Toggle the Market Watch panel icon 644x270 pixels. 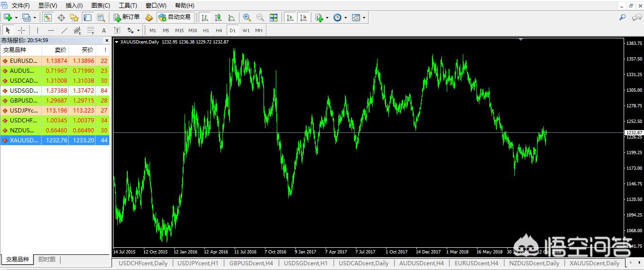pos(48,17)
